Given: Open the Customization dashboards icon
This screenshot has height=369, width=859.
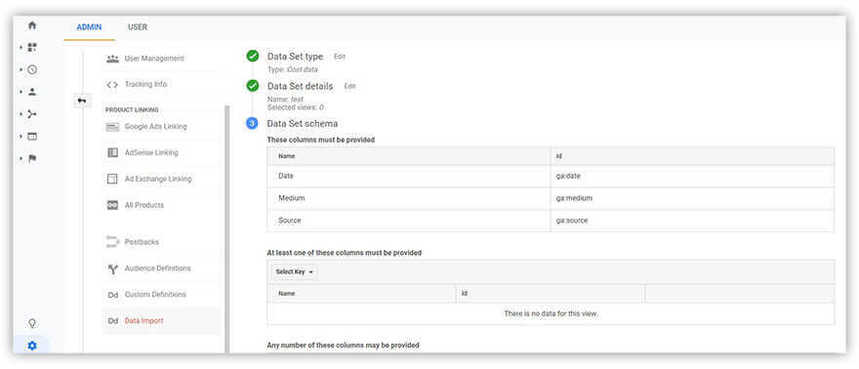Looking at the screenshot, I should (32, 48).
